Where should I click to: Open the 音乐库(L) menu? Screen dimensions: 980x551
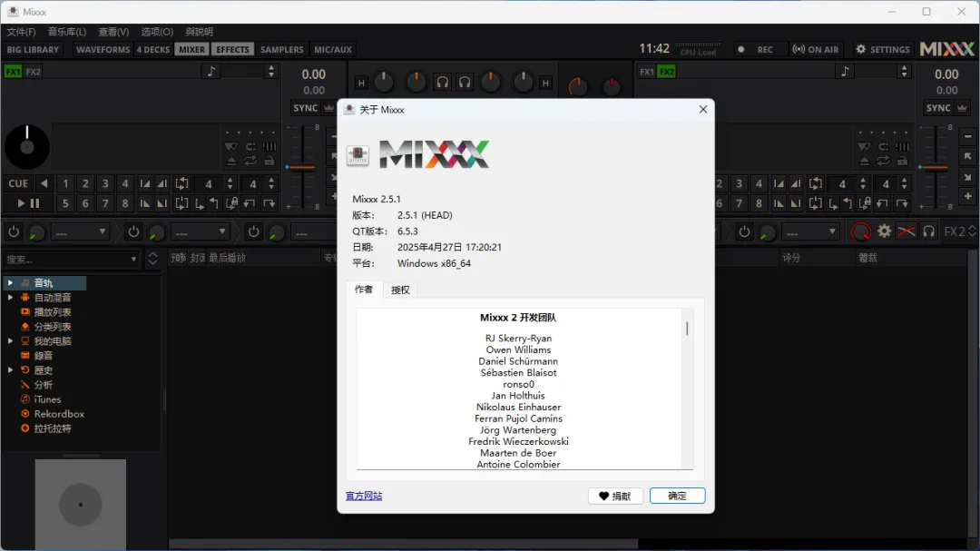67,32
